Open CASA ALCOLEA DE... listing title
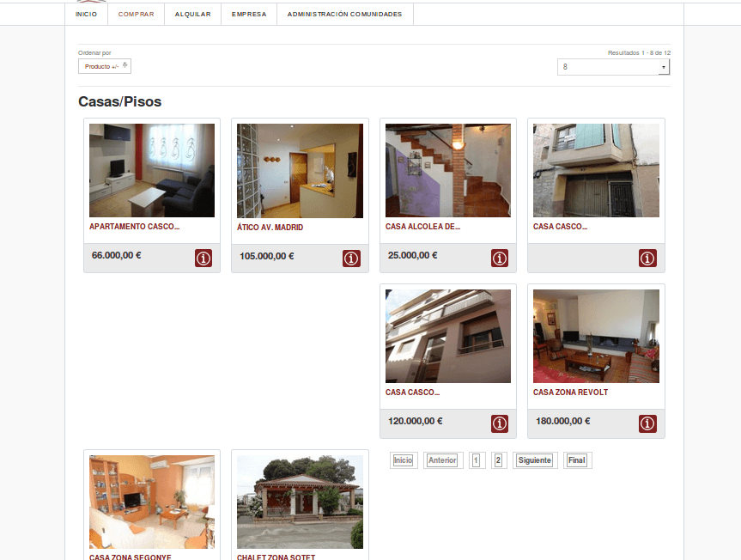The width and height of the screenshot is (741, 560). [423, 227]
